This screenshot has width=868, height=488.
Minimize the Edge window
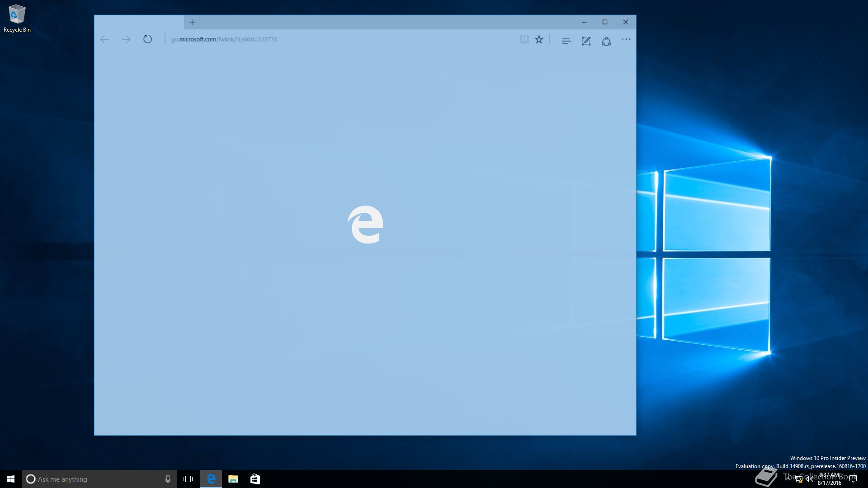coord(584,22)
